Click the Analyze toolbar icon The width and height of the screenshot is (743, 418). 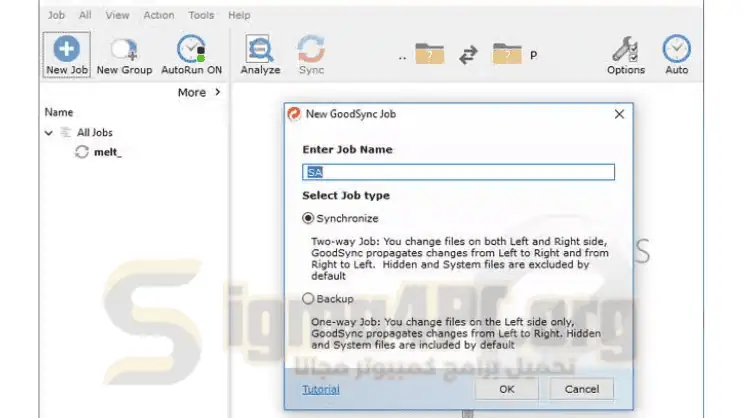click(x=261, y=50)
